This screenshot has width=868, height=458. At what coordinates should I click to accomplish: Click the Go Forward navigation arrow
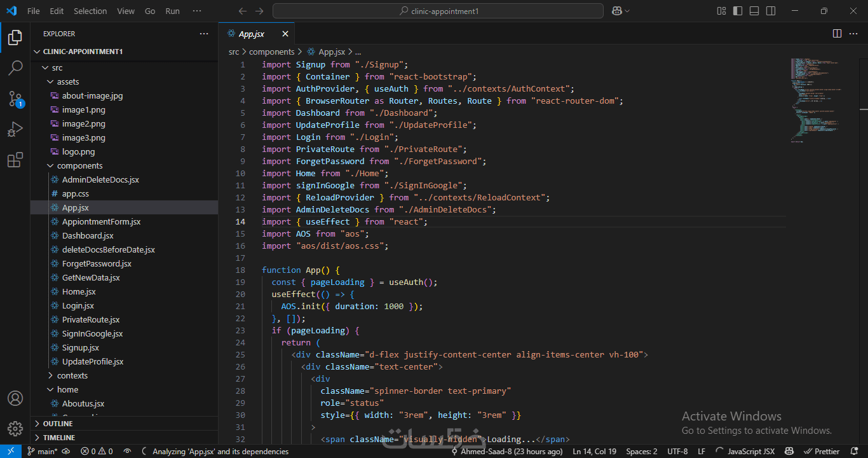[x=259, y=11]
